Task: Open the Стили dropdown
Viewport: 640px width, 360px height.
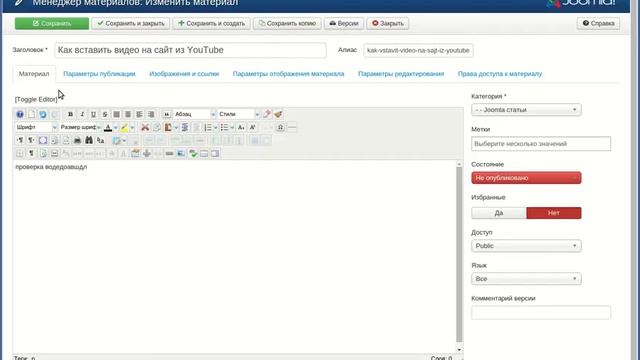Action: pyautogui.click(x=239, y=114)
